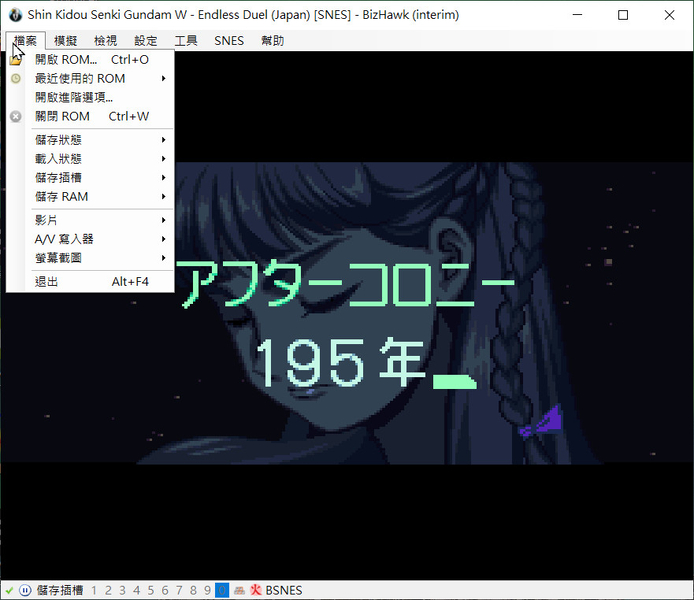
Task: Select save slot 7 in status bar
Action: [x=179, y=590]
